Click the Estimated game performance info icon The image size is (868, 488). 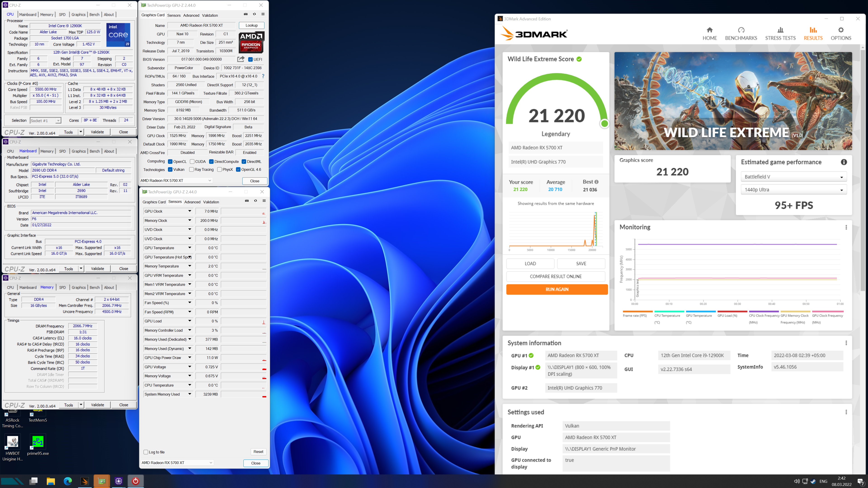844,162
